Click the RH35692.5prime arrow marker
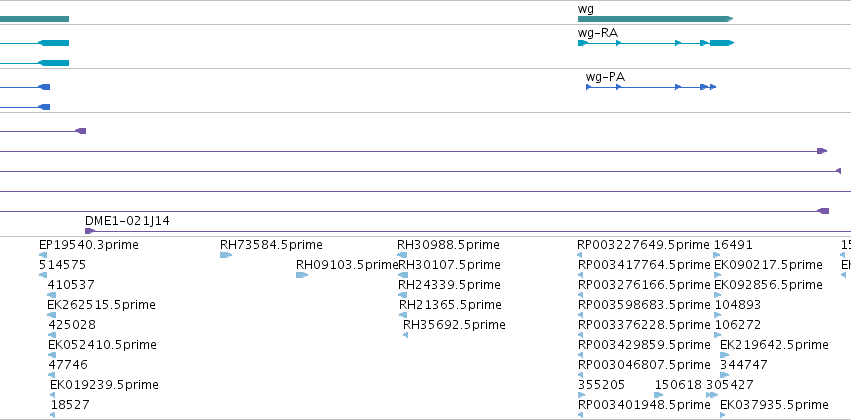This screenshot has width=851, height=420. coord(405,335)
